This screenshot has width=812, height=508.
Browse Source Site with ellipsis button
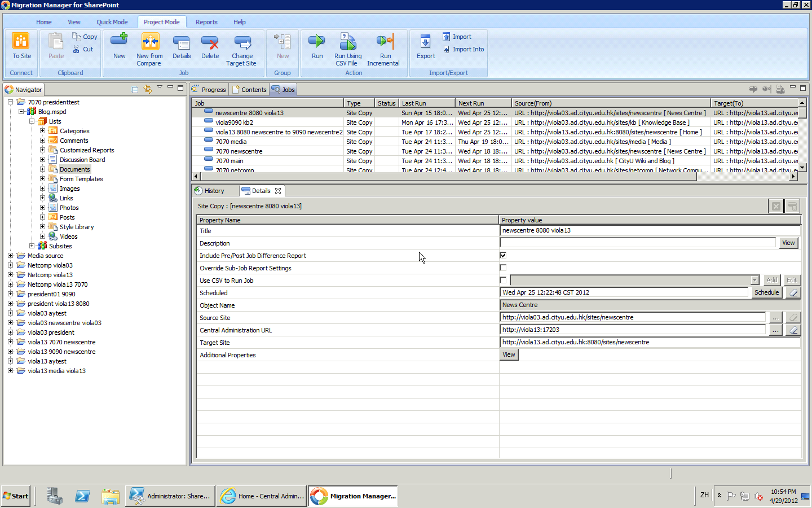(x=775, y=317)
